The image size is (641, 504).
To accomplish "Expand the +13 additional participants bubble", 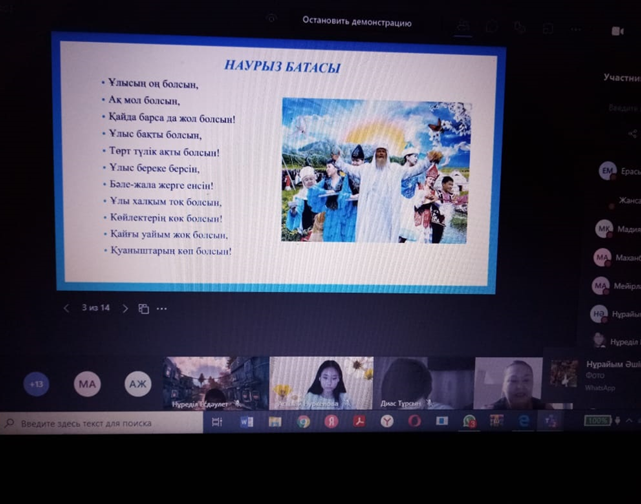I will pos(37,384).
